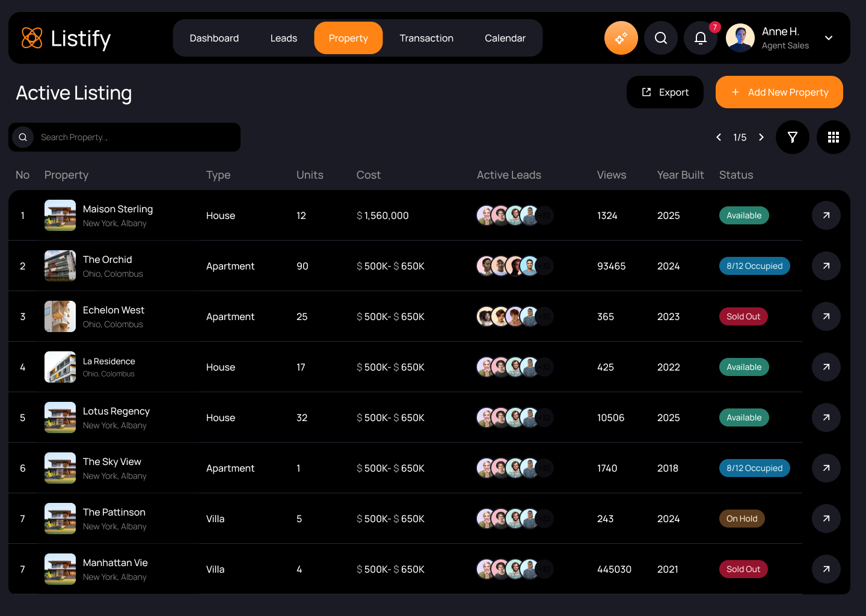Switch to the Dashboard tab
The height and width of the screenshot is (616, 866).
point(214,38)
